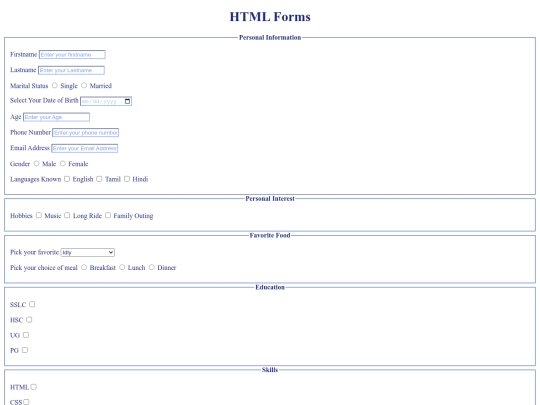540x405 pixels.
Task: Enable the HTML skill checkbox
Action: click(33, 387)
